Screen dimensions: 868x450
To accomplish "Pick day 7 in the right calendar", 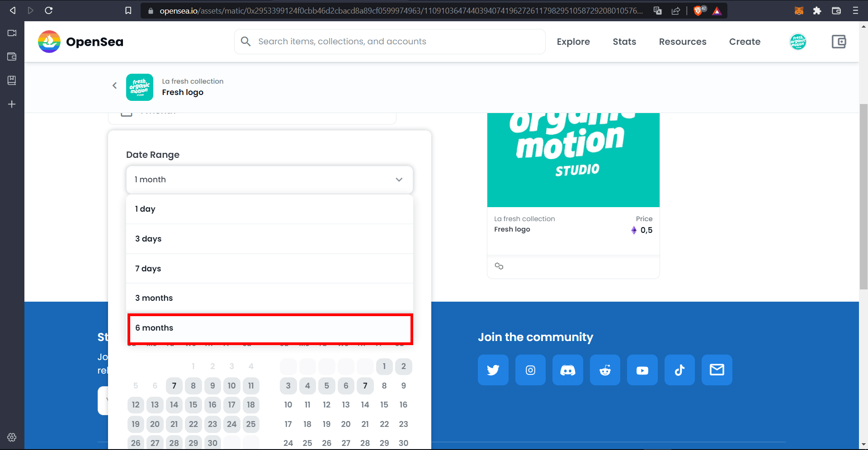I will tap(365, 386).
